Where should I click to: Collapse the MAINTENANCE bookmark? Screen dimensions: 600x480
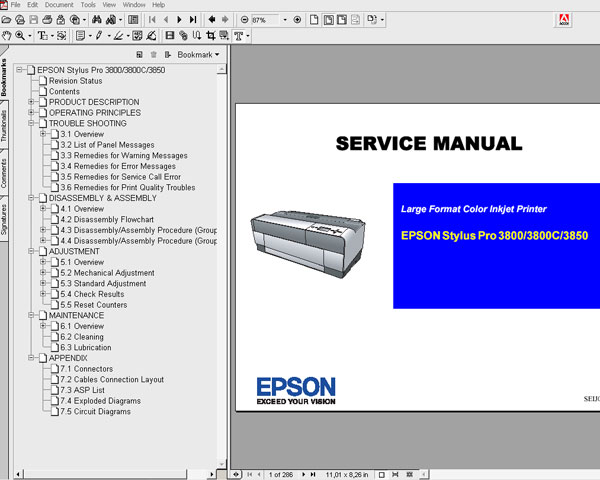click(31, 315)
